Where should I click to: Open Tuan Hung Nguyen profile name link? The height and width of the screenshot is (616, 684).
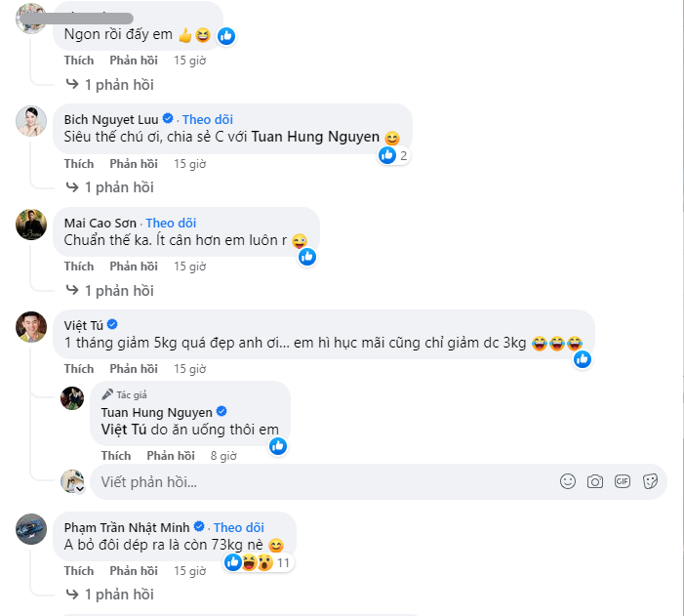pyautogui.click(x=156, y=412)
